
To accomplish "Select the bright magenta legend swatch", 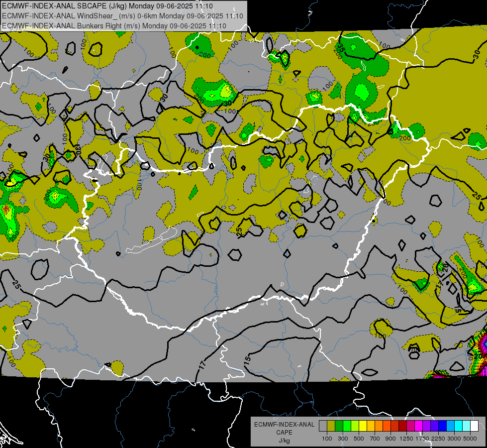I will click(419, 426).
